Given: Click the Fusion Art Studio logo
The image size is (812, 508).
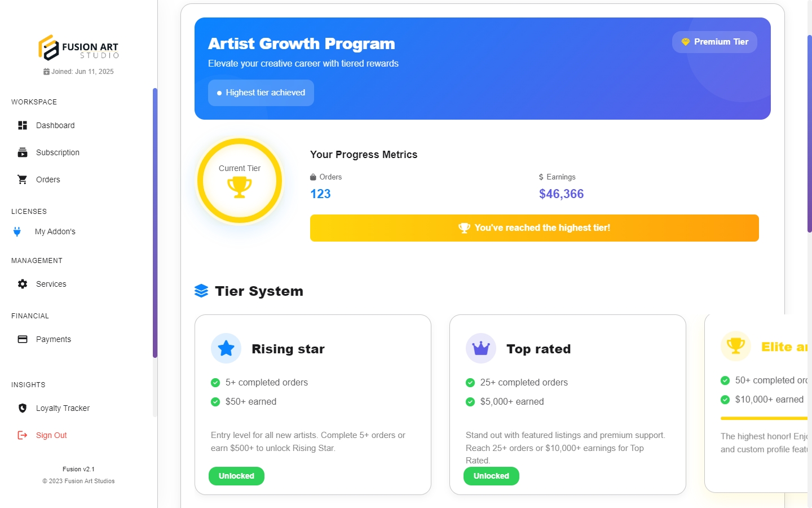Looking at the screenshot, I should tap(78, 47).
